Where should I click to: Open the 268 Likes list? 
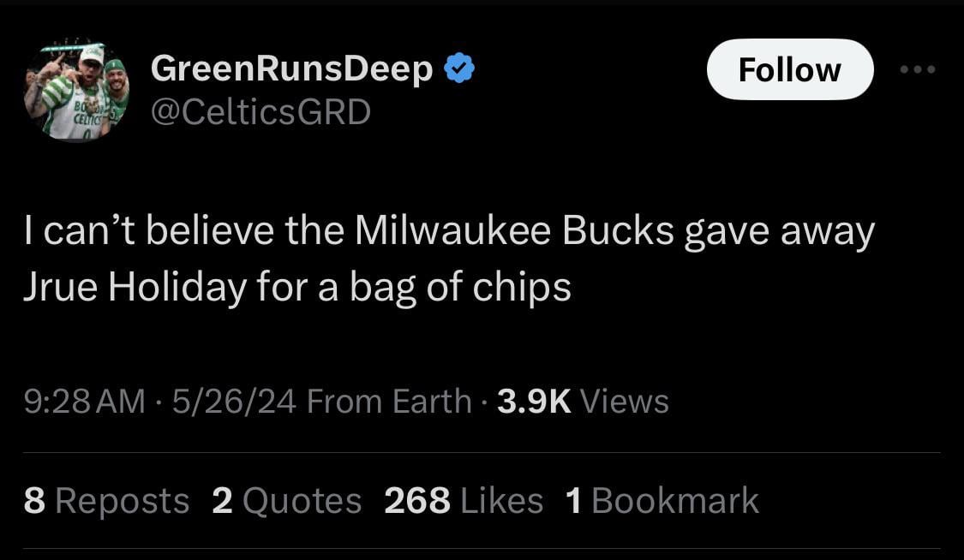[464, 501]
